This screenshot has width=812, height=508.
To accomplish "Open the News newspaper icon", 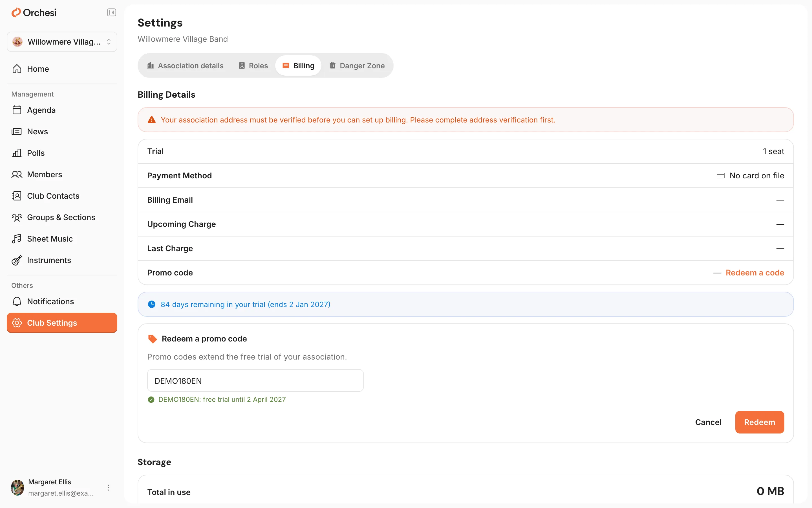I will coord(17,131).
